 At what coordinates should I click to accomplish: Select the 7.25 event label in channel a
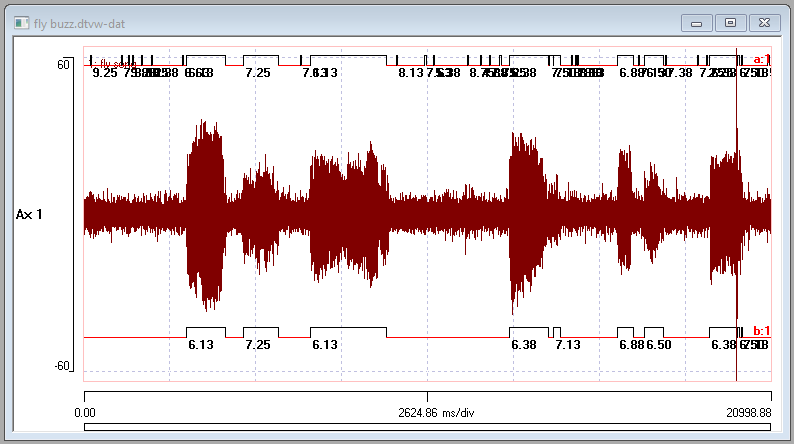pos(258,73)
